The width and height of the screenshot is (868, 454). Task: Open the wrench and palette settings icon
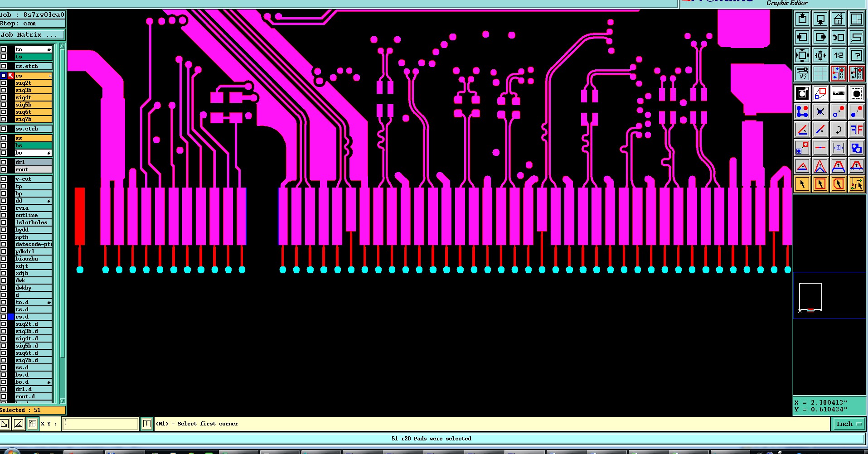coord(802,73)
